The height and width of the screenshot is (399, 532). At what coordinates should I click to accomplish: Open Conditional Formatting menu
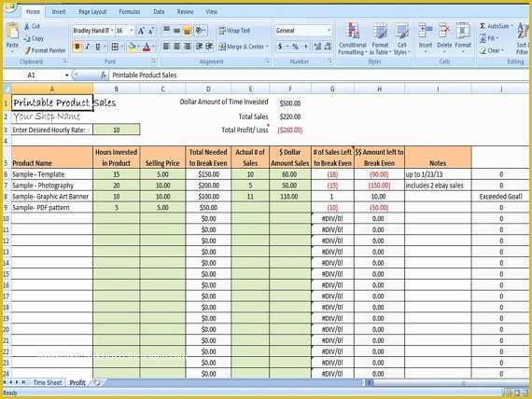click(x=353, y=39)
